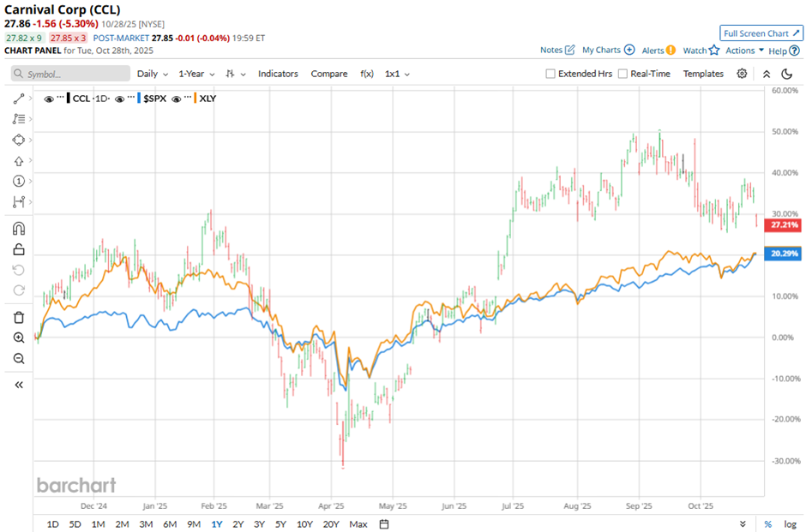Viewport: 806px width, 532px height.
Task: Click the orange XLY color swatch
Action: (195, 99)
